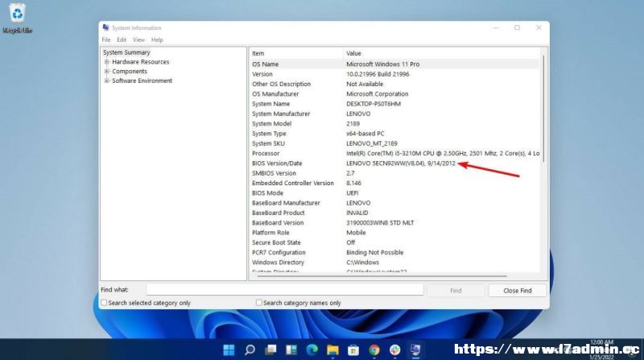This screenshot has height=360, width=644.
Task: Click value 10.0.21996 Build 21996
Action: click(378, 74)
